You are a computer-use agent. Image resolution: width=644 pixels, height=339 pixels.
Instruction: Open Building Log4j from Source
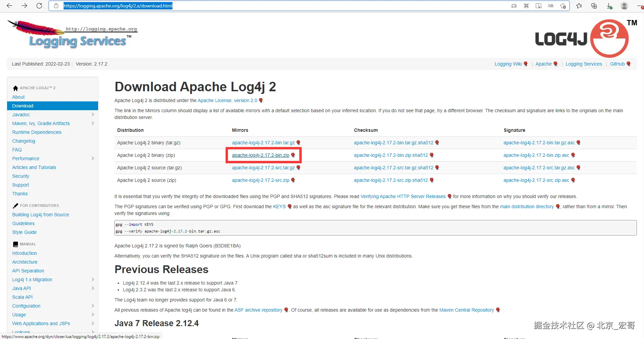coord(41,215)
